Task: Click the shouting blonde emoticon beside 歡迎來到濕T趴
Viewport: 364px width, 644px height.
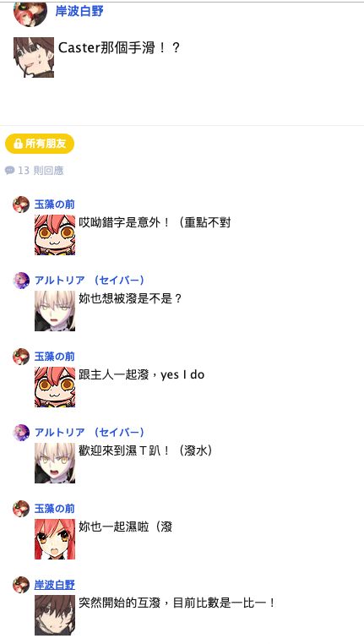Action: (x=55, y=463)
